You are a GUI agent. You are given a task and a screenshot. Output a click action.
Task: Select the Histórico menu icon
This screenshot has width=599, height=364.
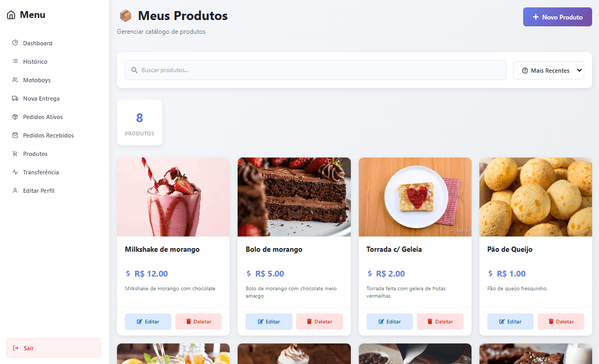(15, 61)
